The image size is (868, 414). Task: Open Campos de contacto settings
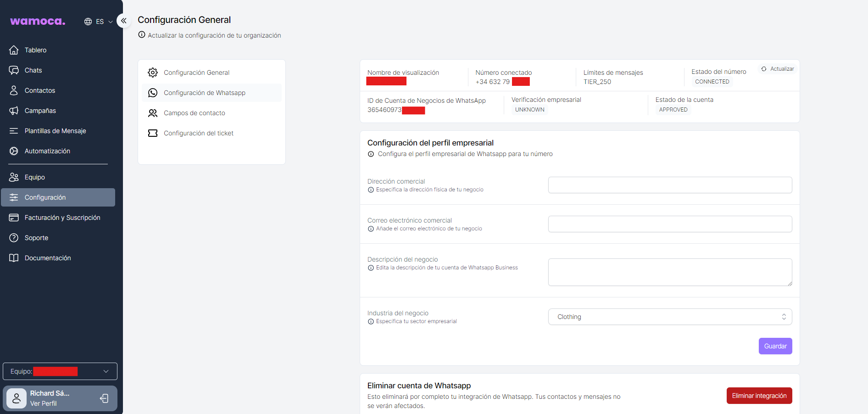click(x=195, y=113)
